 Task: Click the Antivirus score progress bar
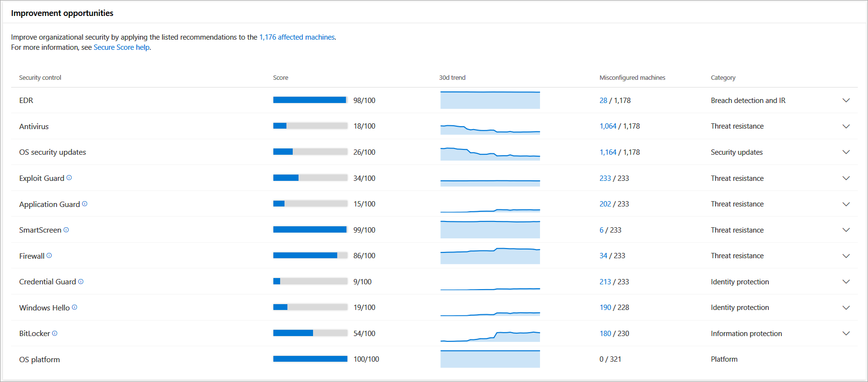tap(310, 126)
